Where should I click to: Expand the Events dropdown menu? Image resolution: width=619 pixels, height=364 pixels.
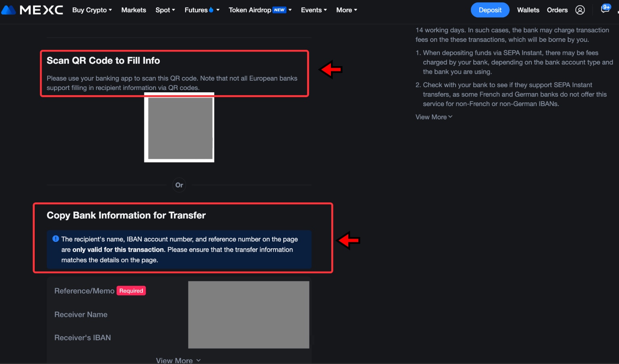click(x=314, y=10)
